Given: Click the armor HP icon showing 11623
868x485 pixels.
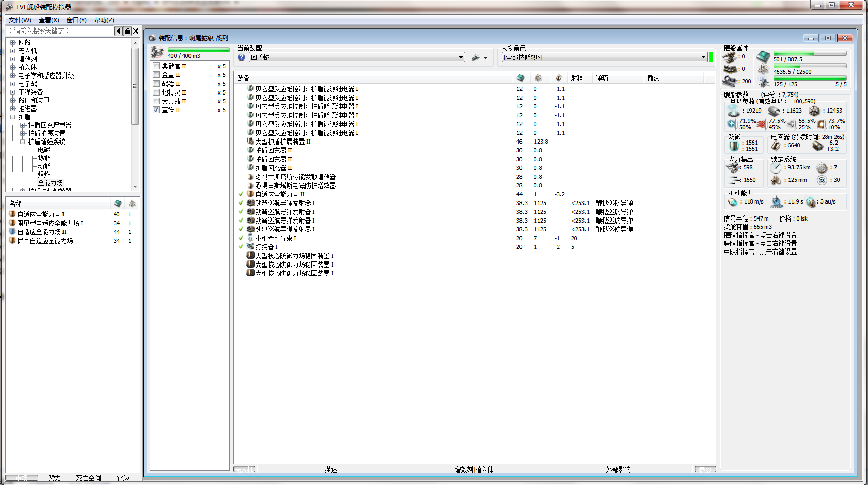Looking at the screenshot, I should click(774, 111).
